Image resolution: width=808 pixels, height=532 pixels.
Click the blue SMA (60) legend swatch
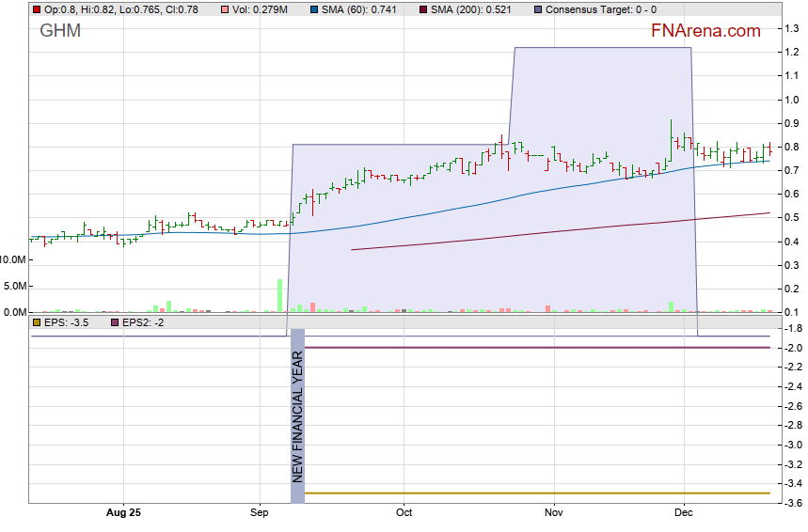pyautogui.click(x=315, y=9)
